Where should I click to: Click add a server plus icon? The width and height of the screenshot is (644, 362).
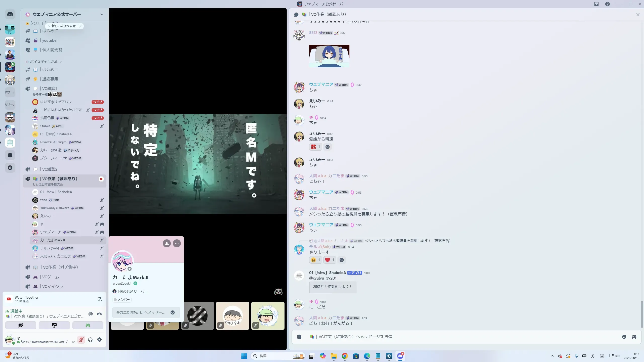[x=10, y=155]
